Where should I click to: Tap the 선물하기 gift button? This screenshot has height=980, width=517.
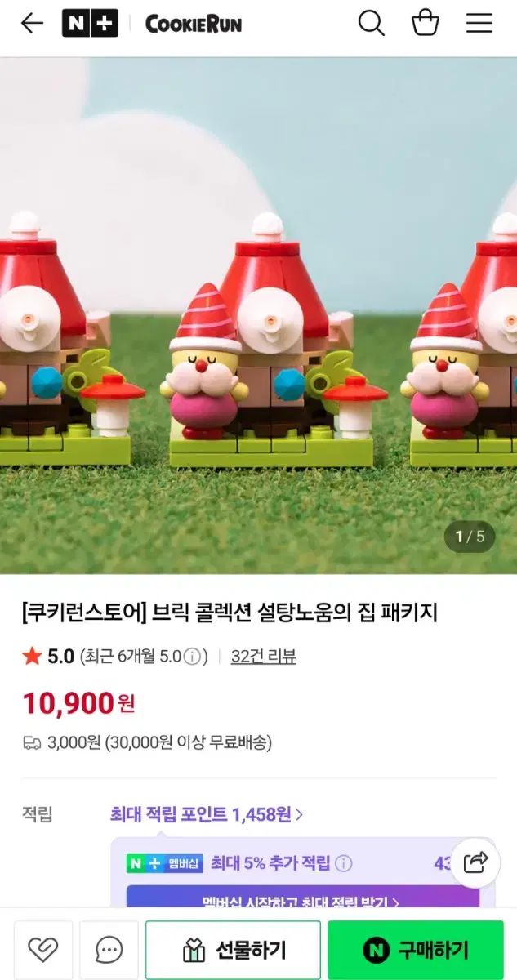pyautogui.click(x=233, y=950)
